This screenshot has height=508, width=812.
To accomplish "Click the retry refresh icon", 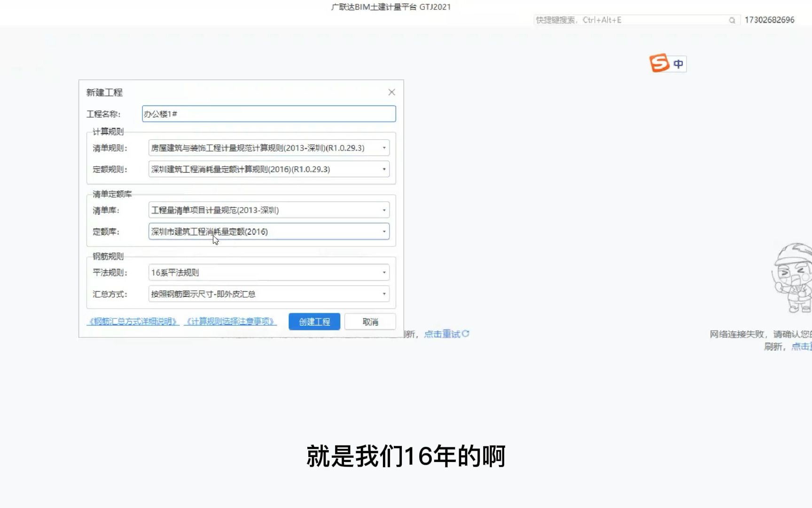I will pos(466,333).
